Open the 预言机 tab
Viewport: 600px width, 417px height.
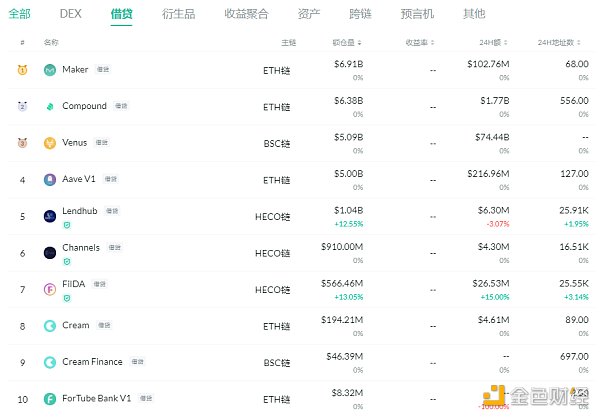click(417, 14)
